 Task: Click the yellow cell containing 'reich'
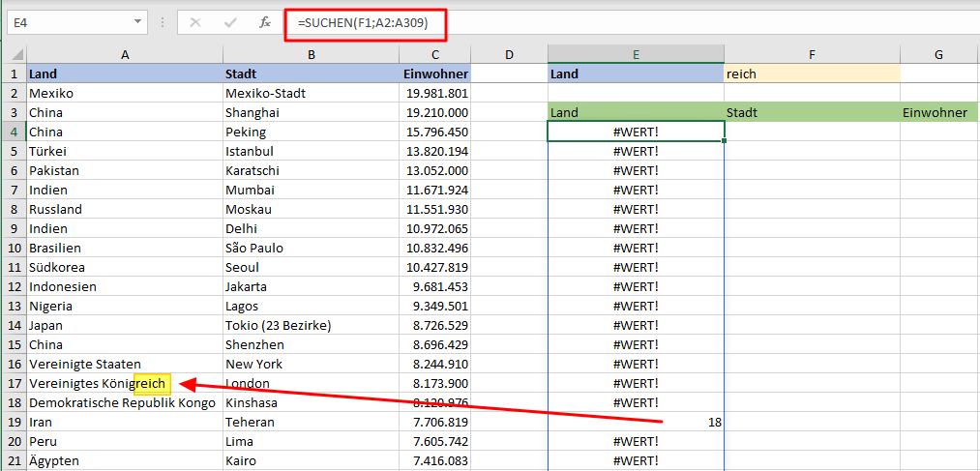(811, 74)
